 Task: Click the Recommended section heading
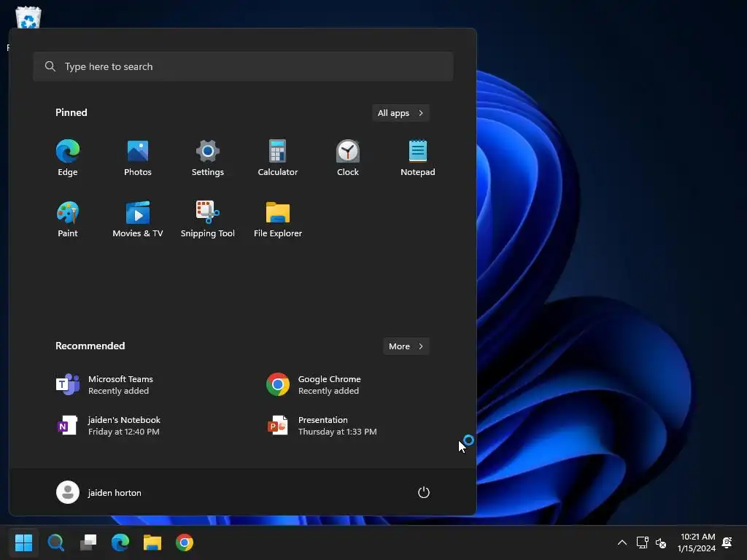point(90,346)
